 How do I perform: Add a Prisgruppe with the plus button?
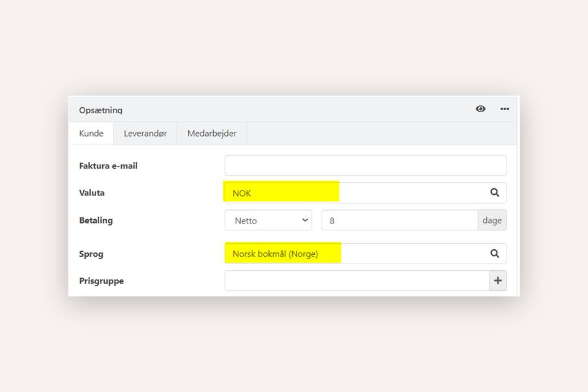[x=497, y=281]
